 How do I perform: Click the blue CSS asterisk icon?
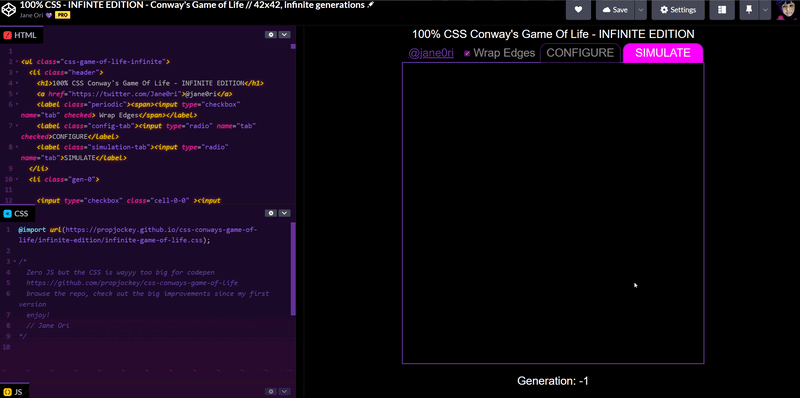8,214
